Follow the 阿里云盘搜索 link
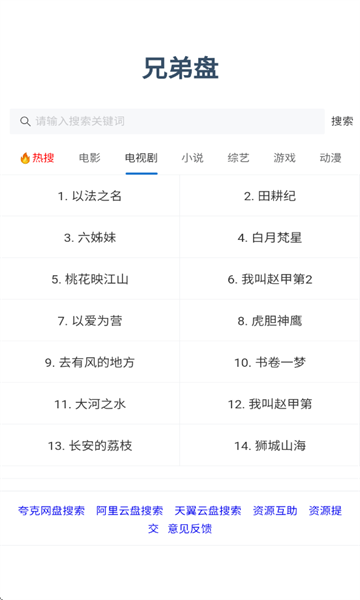Image resolution: width=360 pixels, height=600 pixels. click(x=130, y=510)
